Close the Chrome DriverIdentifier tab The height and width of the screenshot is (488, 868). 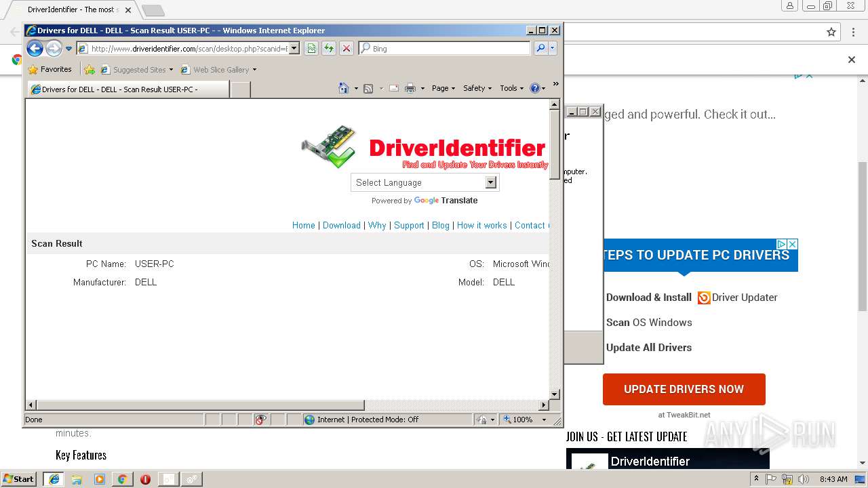pyautogui.click(x=128, y=10)
